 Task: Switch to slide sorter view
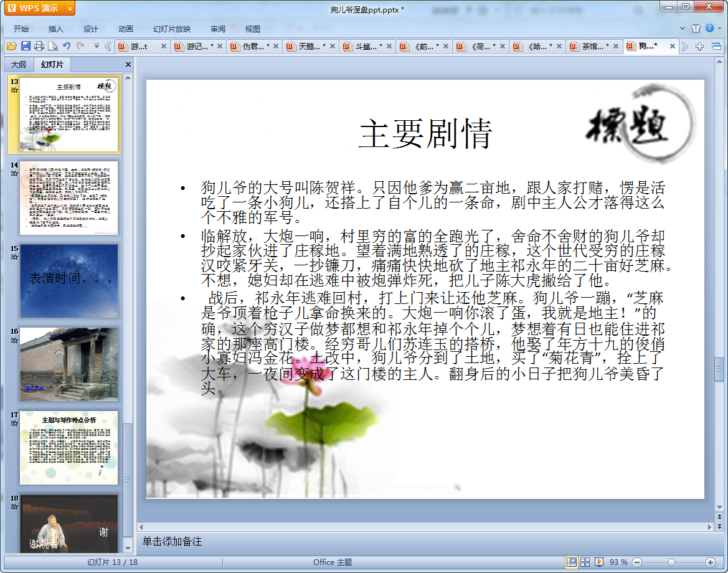[x=585, y=562]
